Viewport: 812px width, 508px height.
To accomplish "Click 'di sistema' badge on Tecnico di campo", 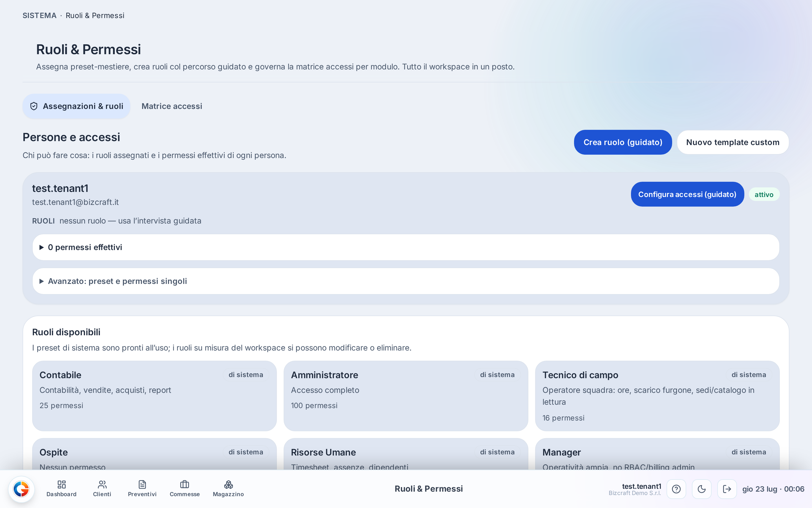I will click(x=749, y=375).
